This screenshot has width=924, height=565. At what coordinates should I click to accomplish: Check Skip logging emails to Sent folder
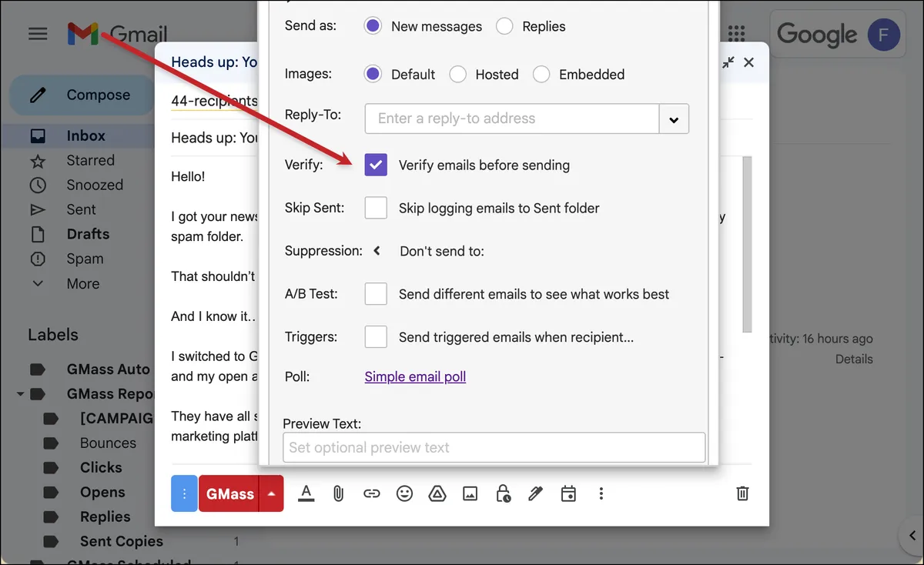point(376,208)
